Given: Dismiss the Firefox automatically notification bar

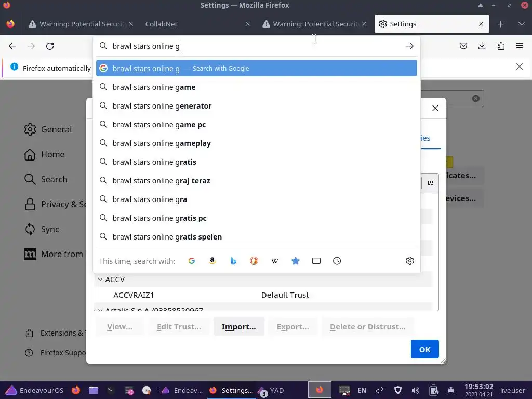Looking at the screenshot, I should [x=520, y=66].
